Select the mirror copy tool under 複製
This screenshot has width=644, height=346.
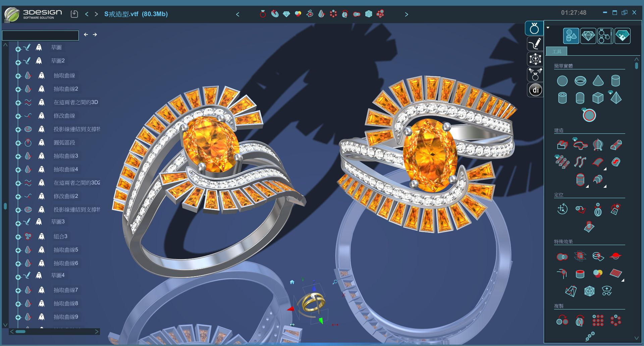click(580, 321)
